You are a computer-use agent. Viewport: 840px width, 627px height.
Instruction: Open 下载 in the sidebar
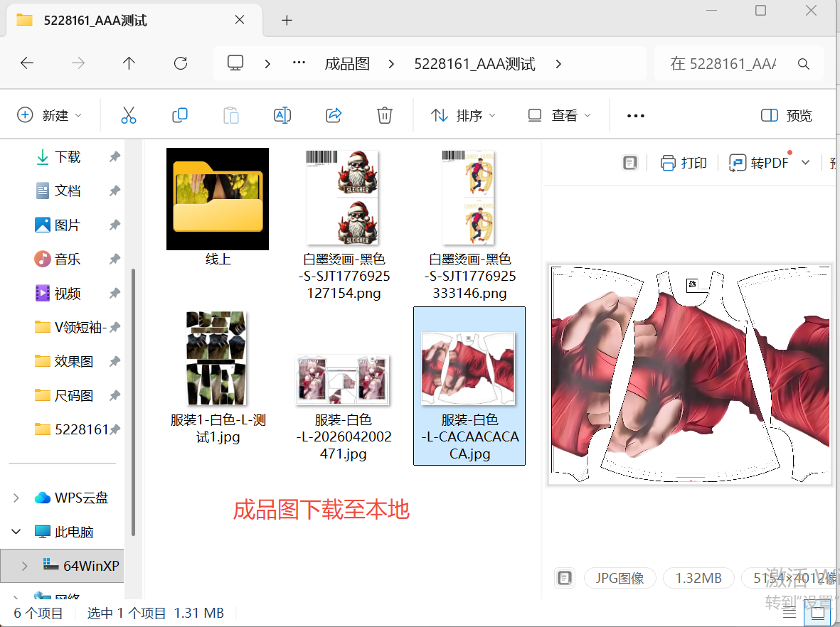pyautogui.click(x=67, y=157)
